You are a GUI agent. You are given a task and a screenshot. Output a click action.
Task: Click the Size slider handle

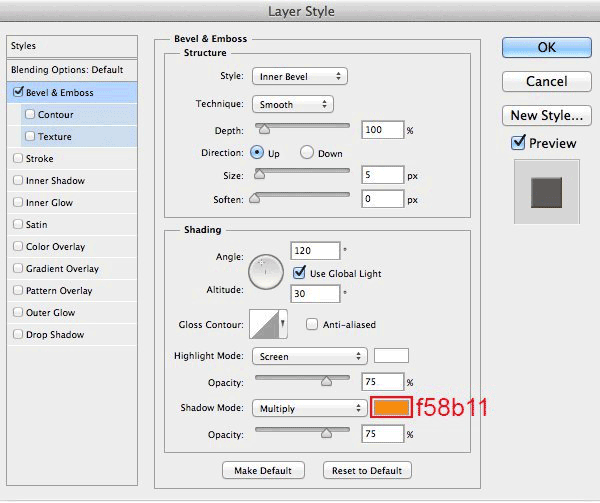click(259, 174)
